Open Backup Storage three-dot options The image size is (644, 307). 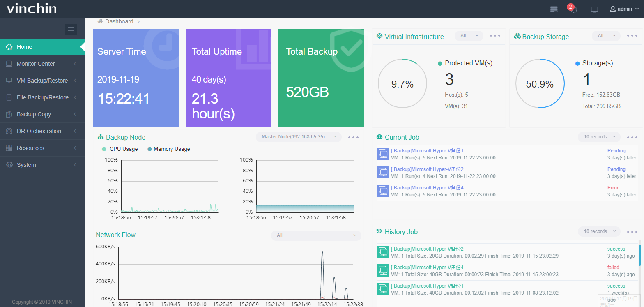coord(632,36)
